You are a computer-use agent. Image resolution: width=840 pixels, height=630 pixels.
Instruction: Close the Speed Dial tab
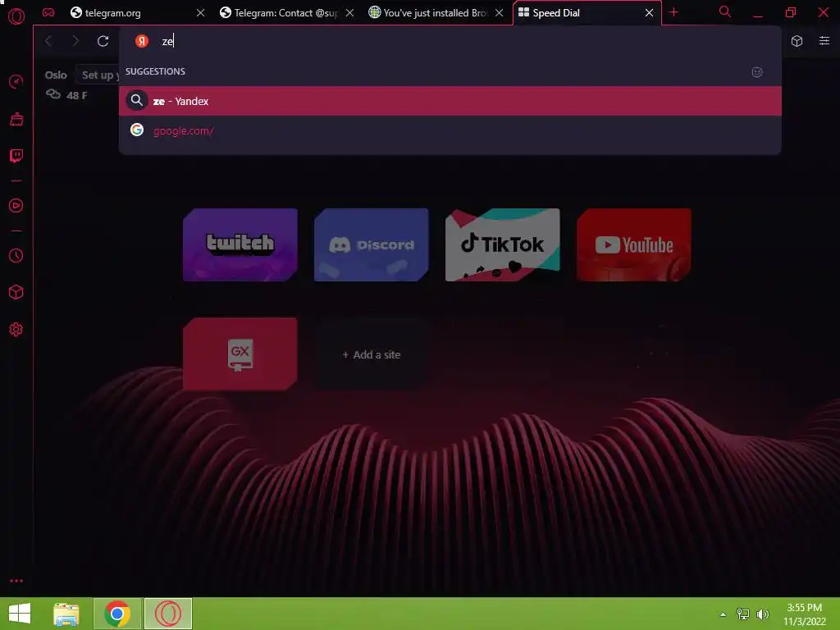(650, 12)
